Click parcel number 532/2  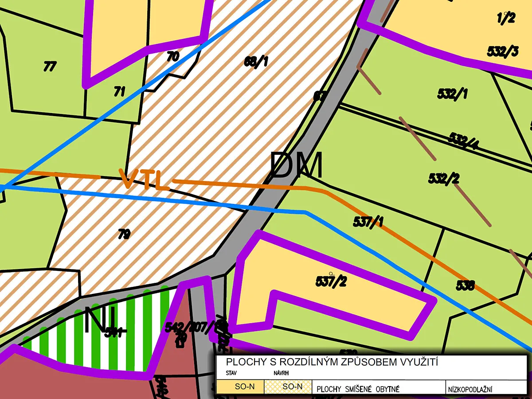444,178
